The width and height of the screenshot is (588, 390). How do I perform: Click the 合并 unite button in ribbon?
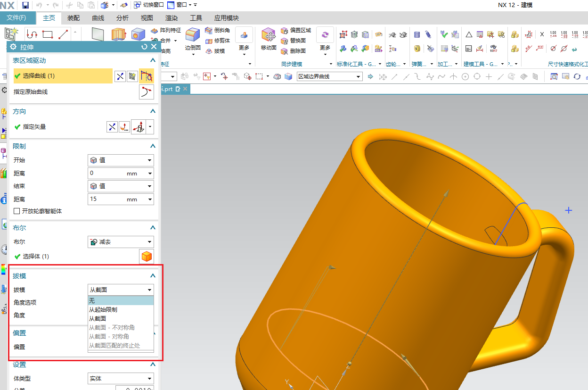(164, 41)
